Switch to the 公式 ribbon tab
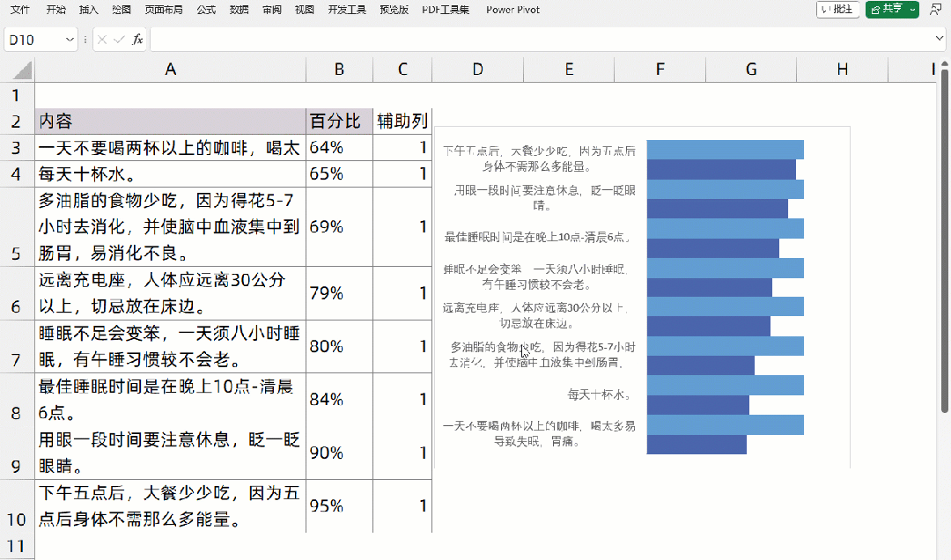The height and width of the screenshot is (560, 951). pos(206,10)
